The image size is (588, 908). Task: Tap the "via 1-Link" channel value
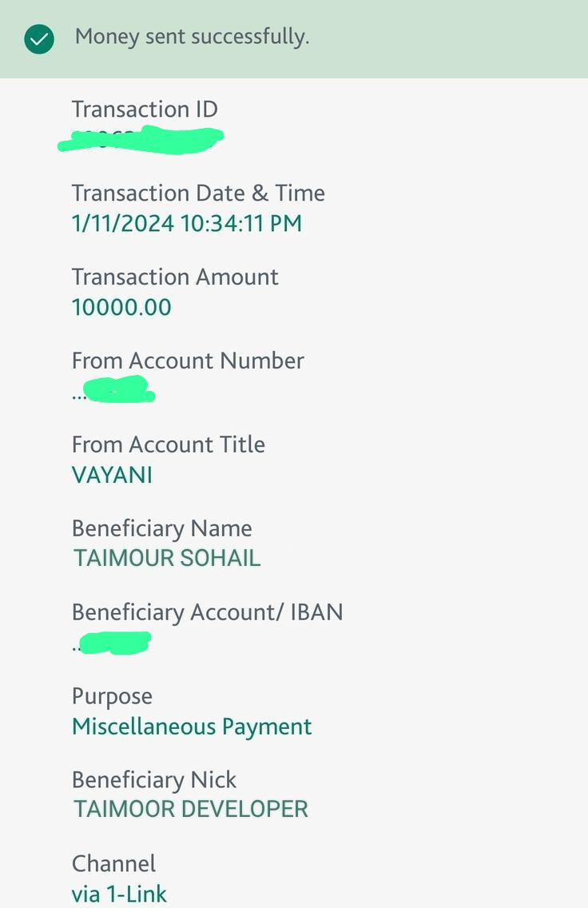tap(120, 894)
